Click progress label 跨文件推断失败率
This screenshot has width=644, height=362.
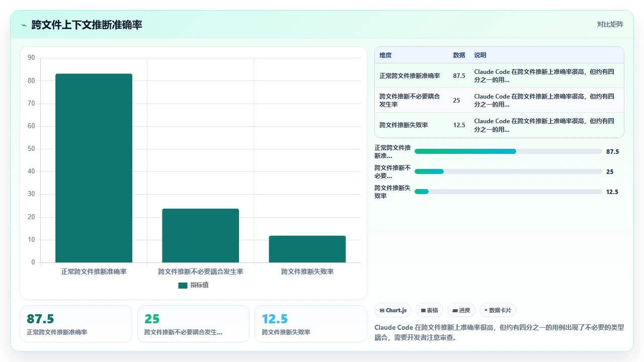tap(392, 192)
